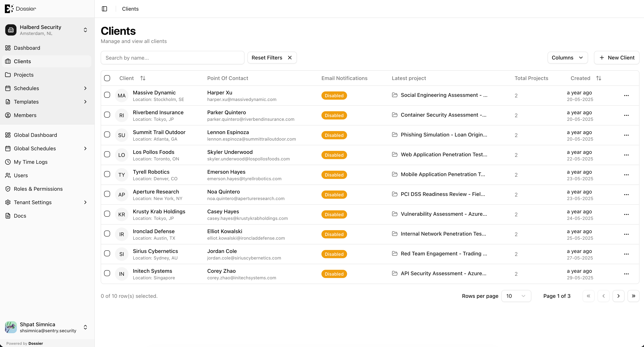This screenshot has width=644, height=347.
Task: Go to the next page
Action: click(x=619, y=296)
